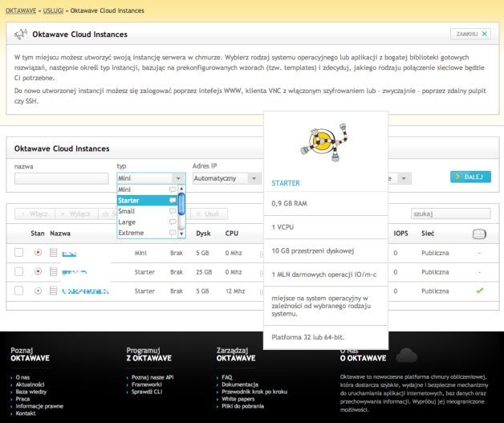This screenshot has width=504, height=423.
Task: Click info bubble icon next to Small option
Action: (173, 211)
